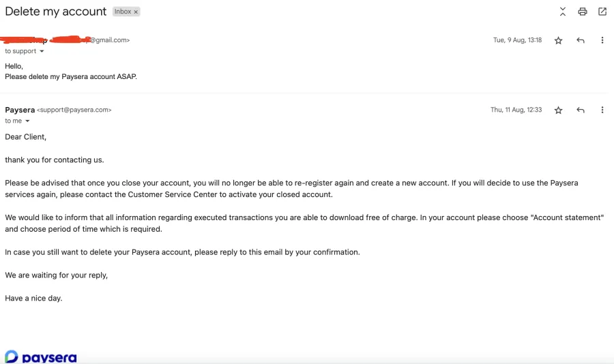Click the Inbox label tag
This screenshot has width=614, height=364.
click(x=123, y=12)
